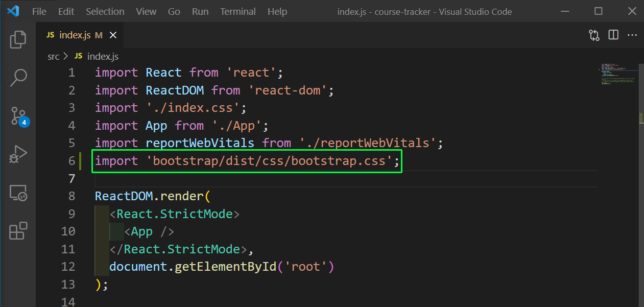Viewport: 644px width, 307px height.
Task: Click the 'react-dom' string on line 2
Action: [x=288, y=90]
